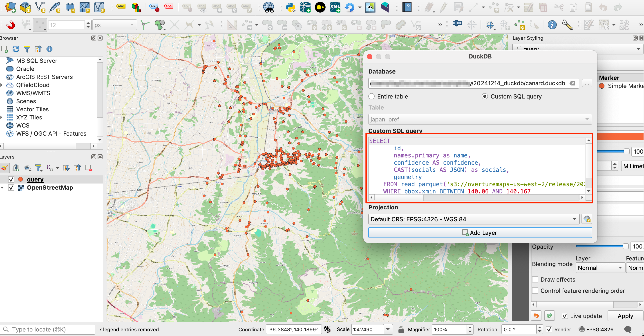Click the Identify Features info icon
The width and height of the screenshot is (644, 336).
click(x=552, y=25)
